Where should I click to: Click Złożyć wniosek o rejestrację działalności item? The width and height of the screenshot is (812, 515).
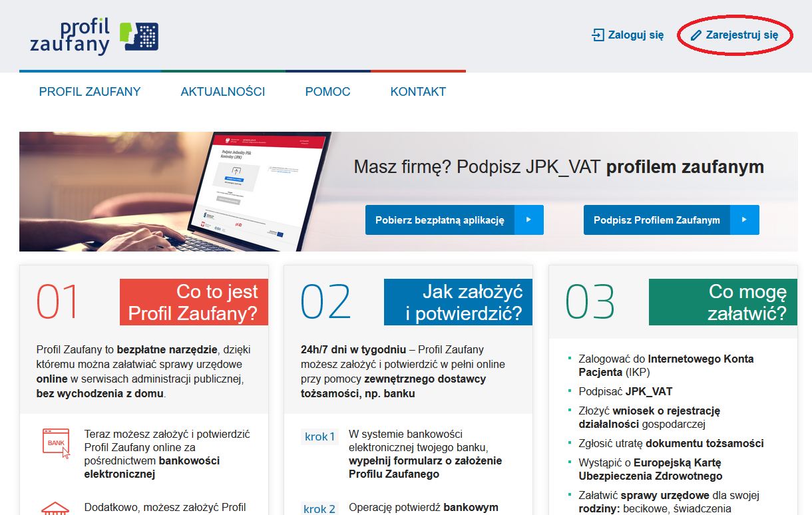(x=650, y=417)
